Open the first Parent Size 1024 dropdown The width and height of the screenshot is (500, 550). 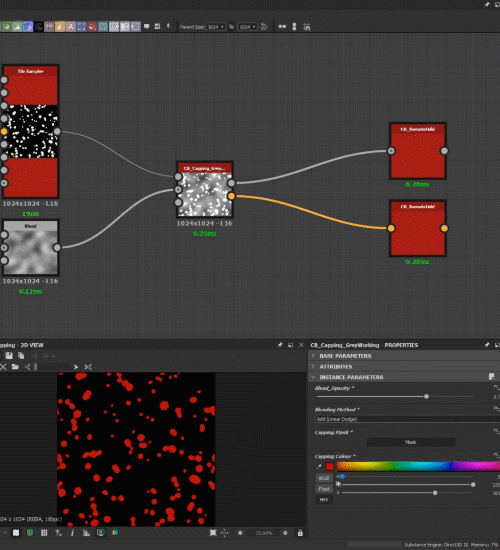pyautogui.click(x=215, y=27)
